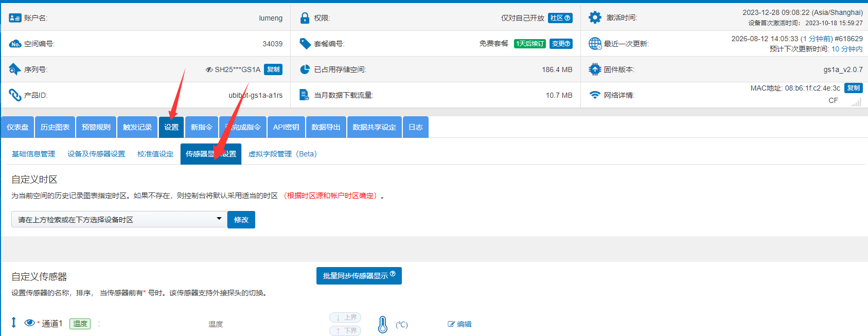Screen dimensions: 868x336
Task: Copy the MAC address with 复制 button
Action: click(x=854, y=88)
